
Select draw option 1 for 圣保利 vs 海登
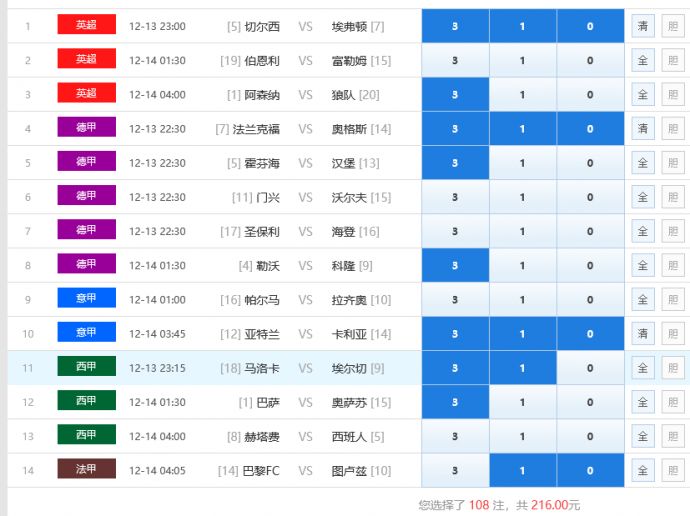(x=522, y=231)
